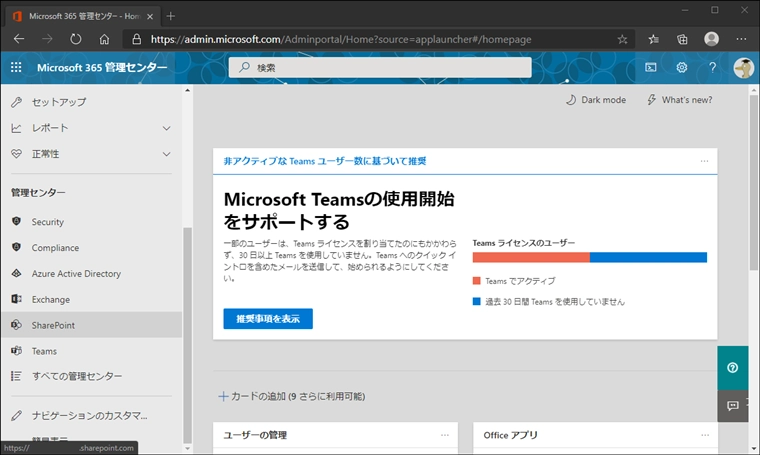760x455 pixels.
Task: Click ナビゲーションのカスタマイズ item
Action: (x=91, y=416)
